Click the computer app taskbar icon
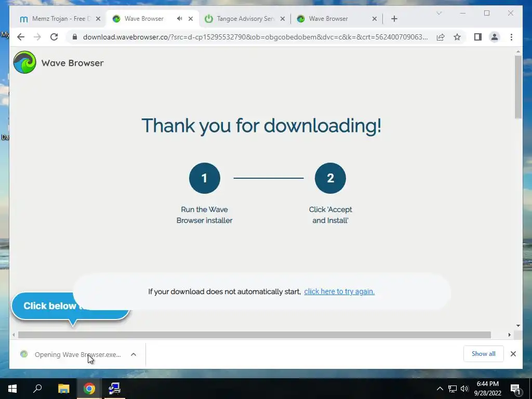 (x=114, y=389)
